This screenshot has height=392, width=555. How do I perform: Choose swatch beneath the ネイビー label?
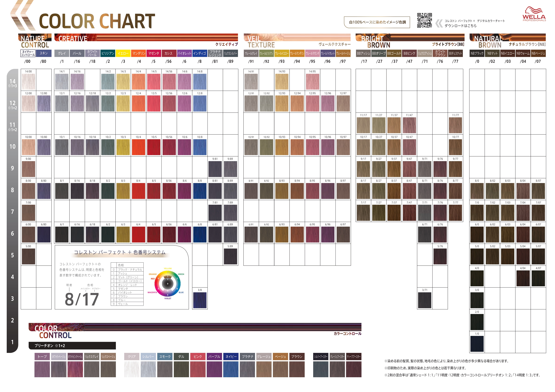[x=231, y=369]
